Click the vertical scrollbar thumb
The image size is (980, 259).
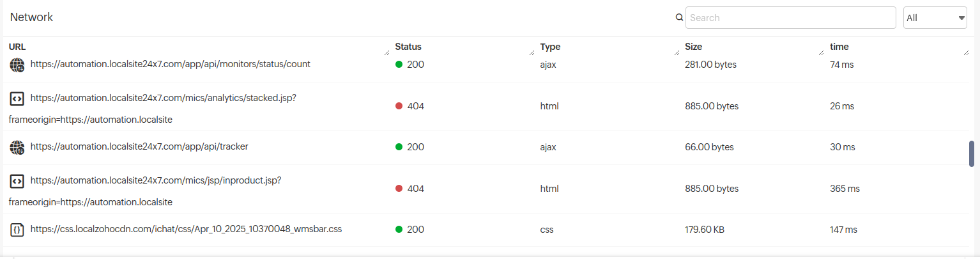972,153
